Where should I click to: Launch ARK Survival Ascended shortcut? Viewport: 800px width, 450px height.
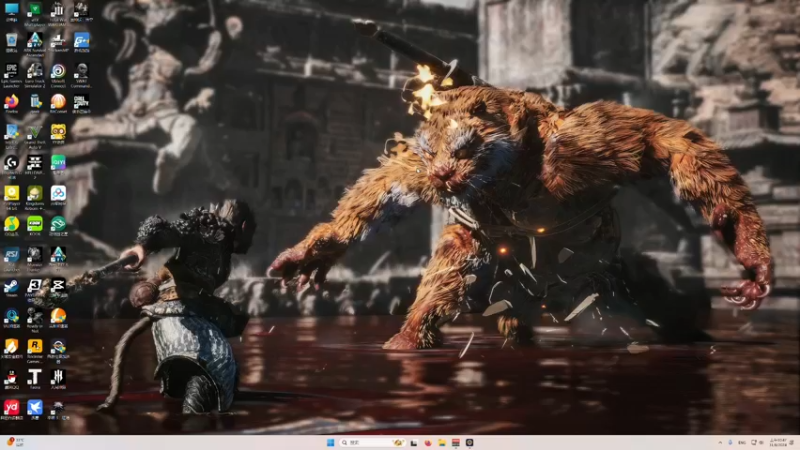pyautogui.click(x=35, y=42)
